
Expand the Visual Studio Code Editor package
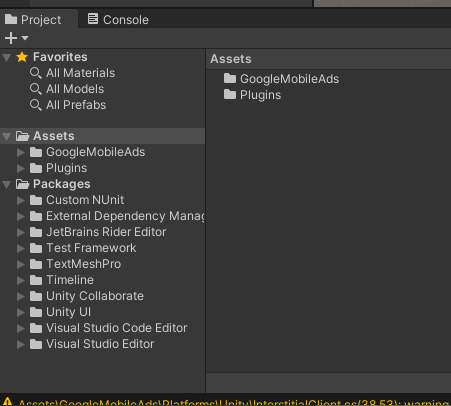click(21, 328)
